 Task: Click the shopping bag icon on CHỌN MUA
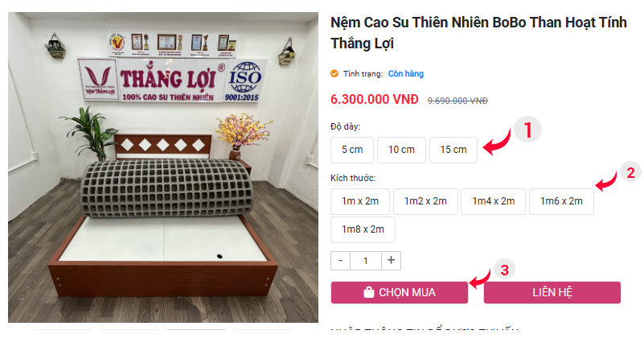click(x=369, y=292)
